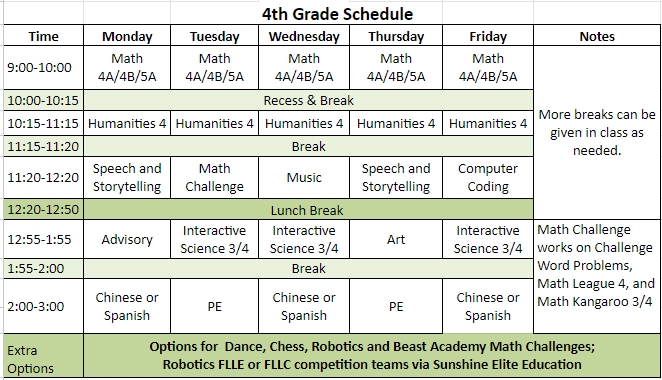Click the Recess & Break merged row
The image size is (662, 380).
pos(308,100)
